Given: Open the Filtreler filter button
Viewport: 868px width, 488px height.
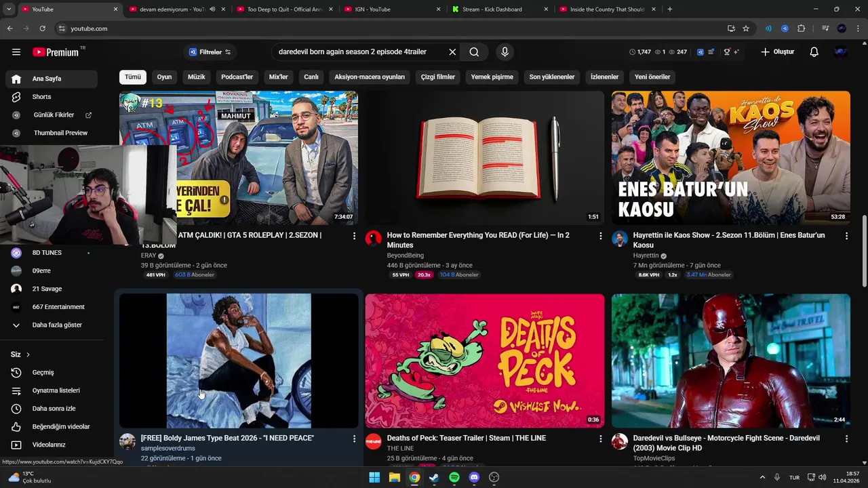Looking at the screenshot, I should coord(210,52).
